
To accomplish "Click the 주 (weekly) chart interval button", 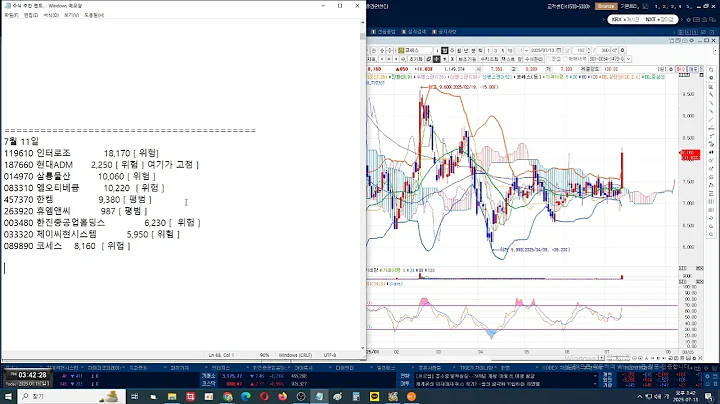I will pos(452,50).
